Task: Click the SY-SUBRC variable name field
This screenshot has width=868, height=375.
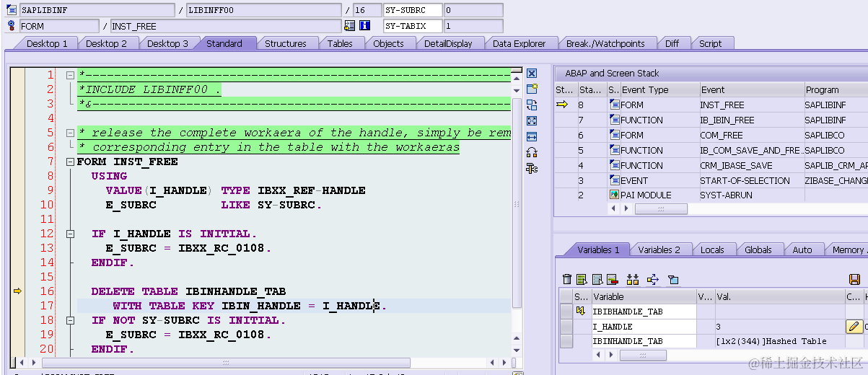Action: pyautogui.click(x=412, y=10)
